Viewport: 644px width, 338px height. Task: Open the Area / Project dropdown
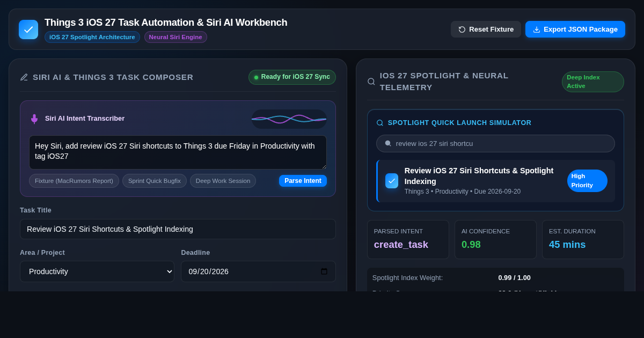pos(97,271)
